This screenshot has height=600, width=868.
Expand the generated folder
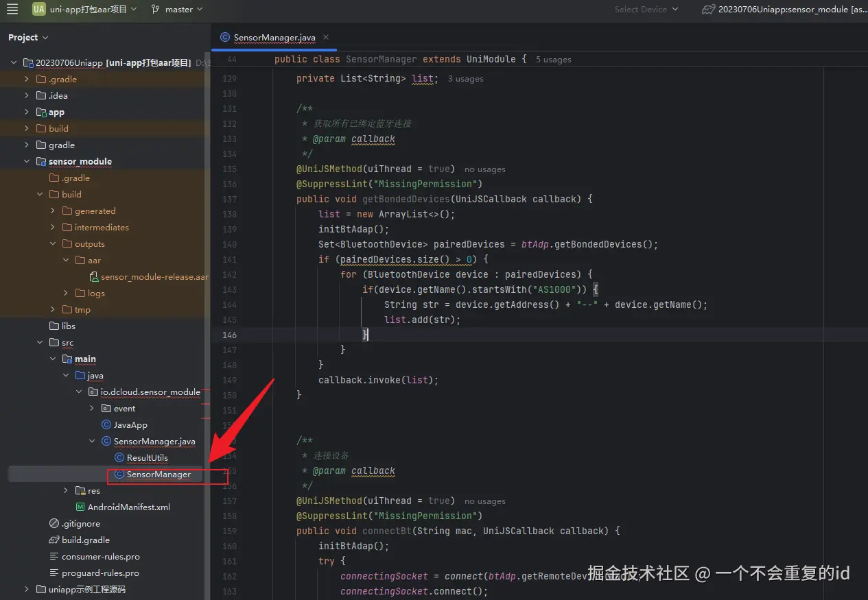[53, 211]
